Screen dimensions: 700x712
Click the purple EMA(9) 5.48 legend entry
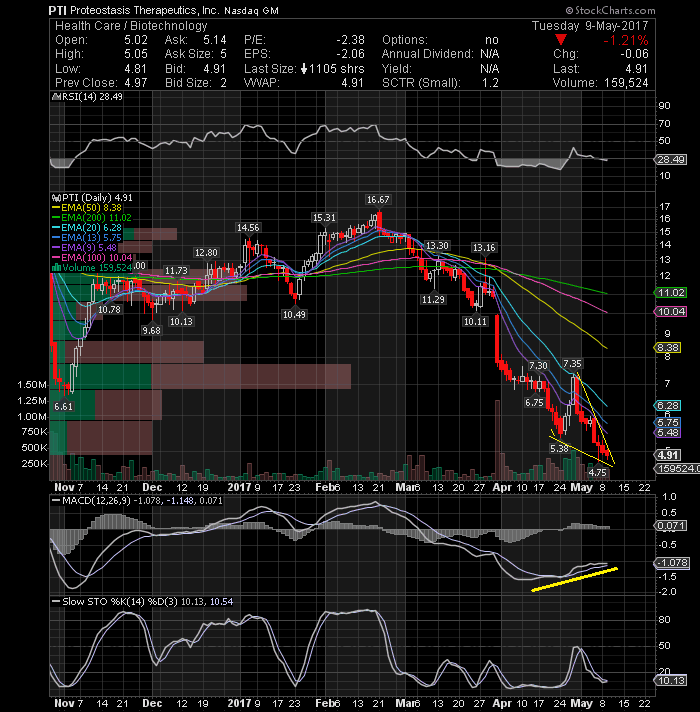point(84,247)
